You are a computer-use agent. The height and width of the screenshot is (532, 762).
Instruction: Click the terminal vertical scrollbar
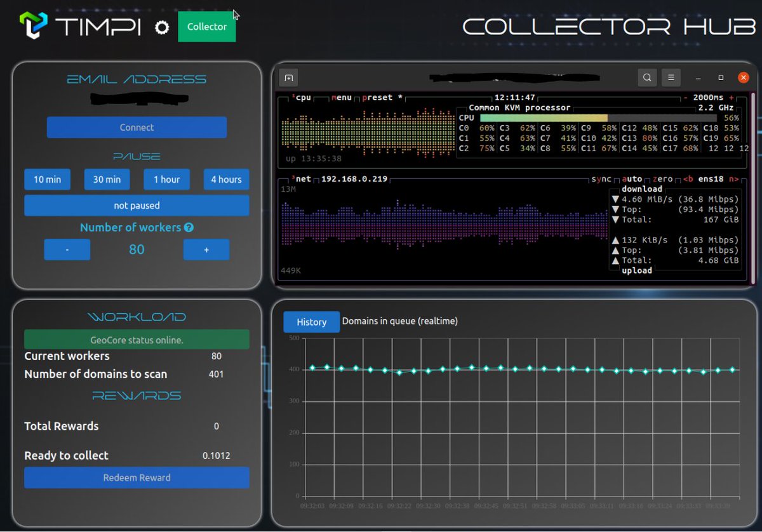[753, 188]
